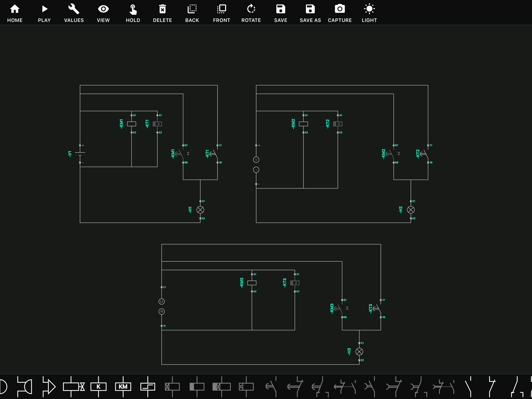The image size is (532, 399).
Task: Bring selection to FRONT
Action: 222,13
